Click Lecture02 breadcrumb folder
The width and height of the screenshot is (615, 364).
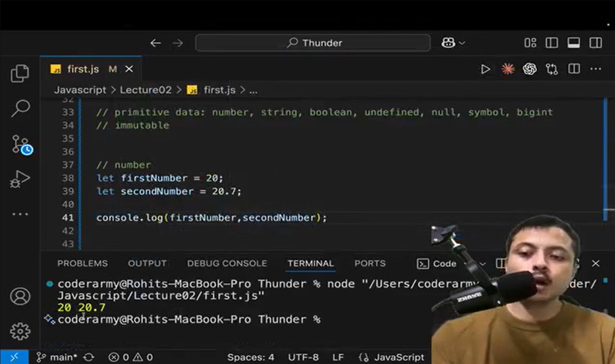146,90
